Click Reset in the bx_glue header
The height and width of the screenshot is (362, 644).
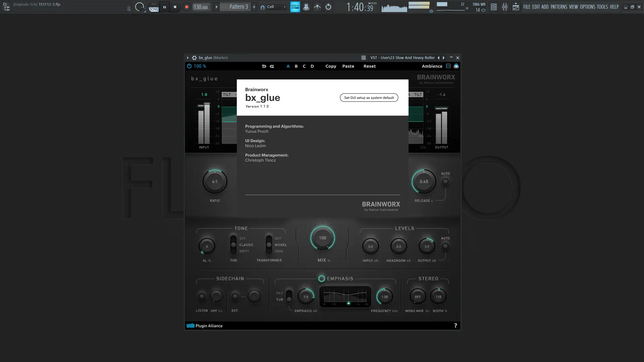tap(369, 66)
